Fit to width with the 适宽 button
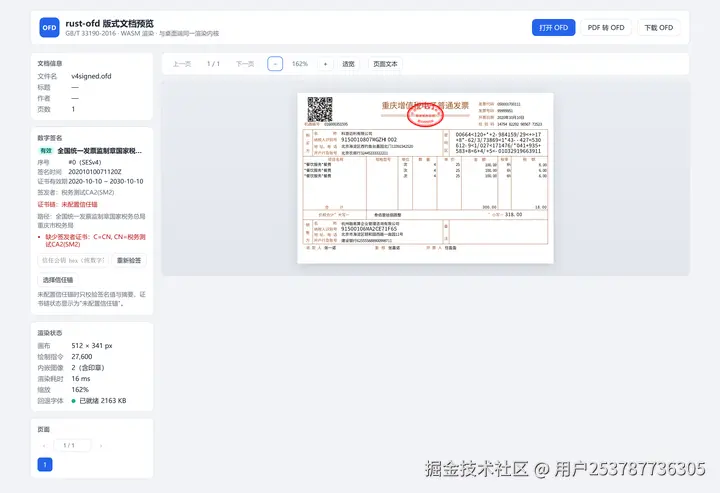This screenshot has width=720, height=493. [x=348, y=64]
